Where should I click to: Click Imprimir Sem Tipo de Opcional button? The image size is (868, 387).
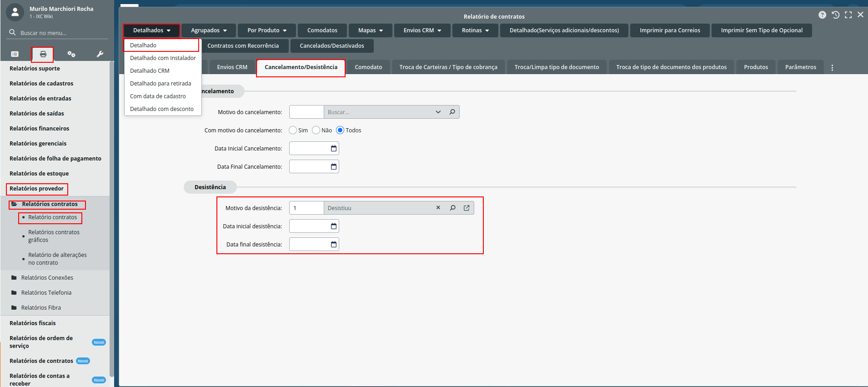762,30
